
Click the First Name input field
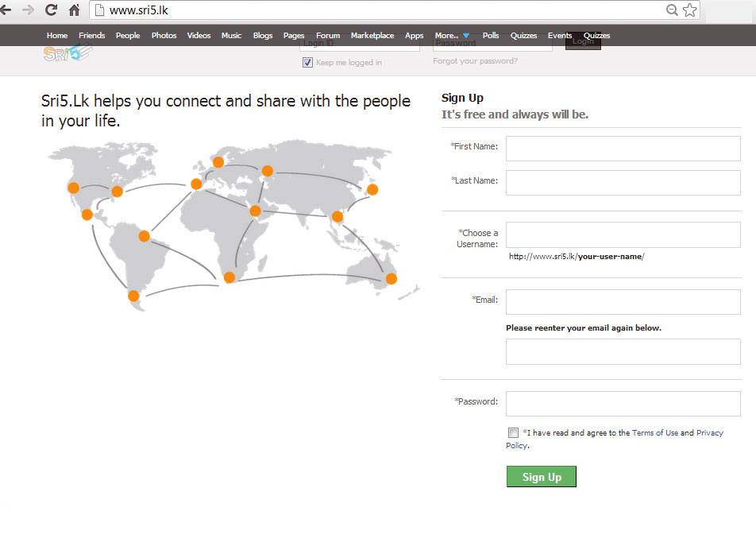(623, 149)
